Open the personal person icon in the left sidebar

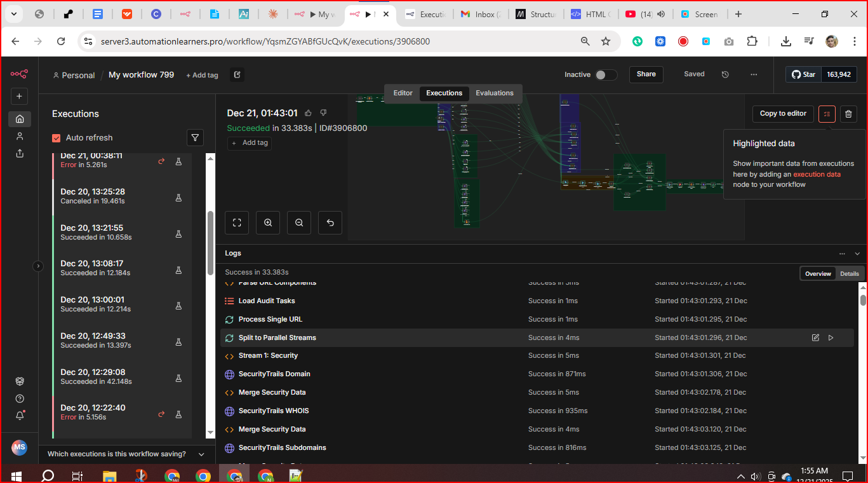(x=20, y=136)
